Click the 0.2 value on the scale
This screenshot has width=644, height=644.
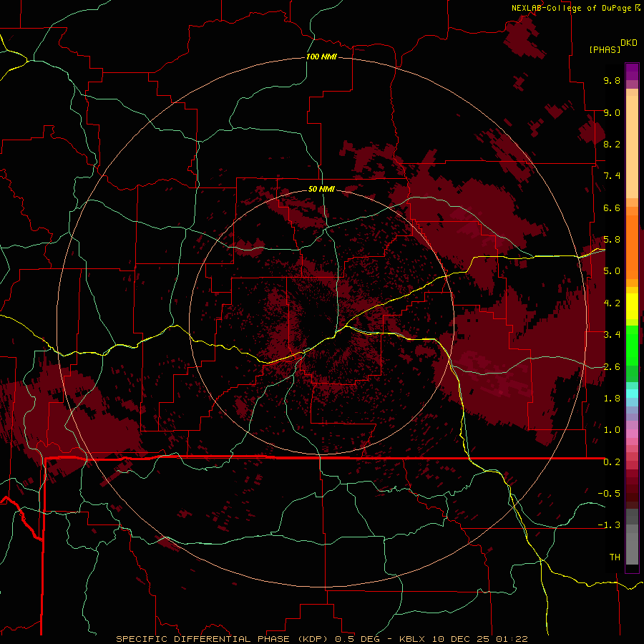612,462
